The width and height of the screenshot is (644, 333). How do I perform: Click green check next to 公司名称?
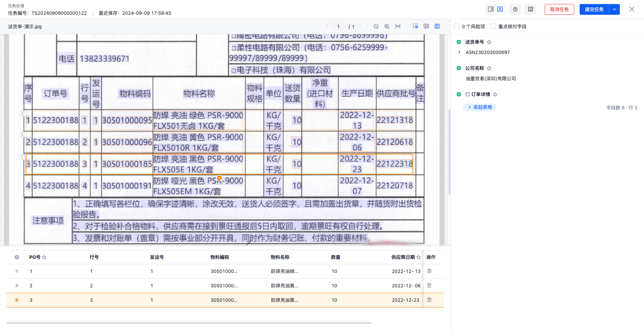[x=459, y=68]
